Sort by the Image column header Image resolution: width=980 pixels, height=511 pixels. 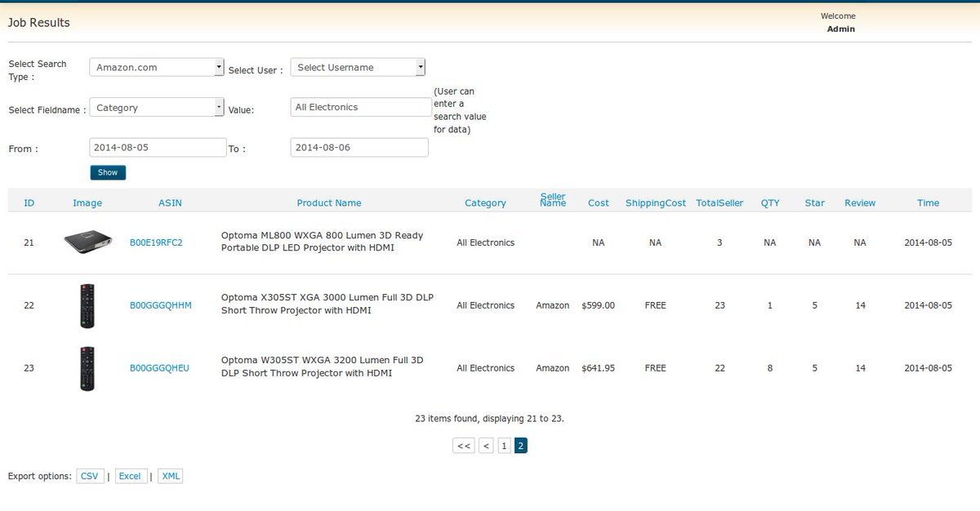coord(87,202)
